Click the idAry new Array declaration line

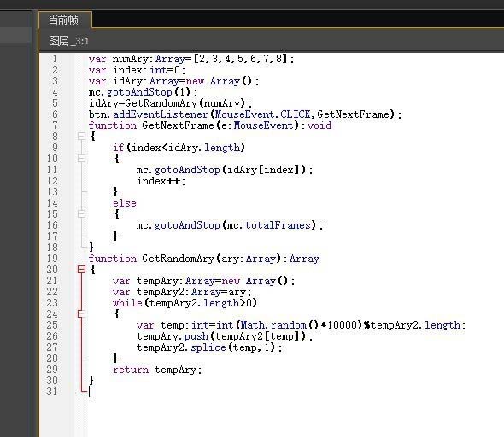click(x=173, y=81)
